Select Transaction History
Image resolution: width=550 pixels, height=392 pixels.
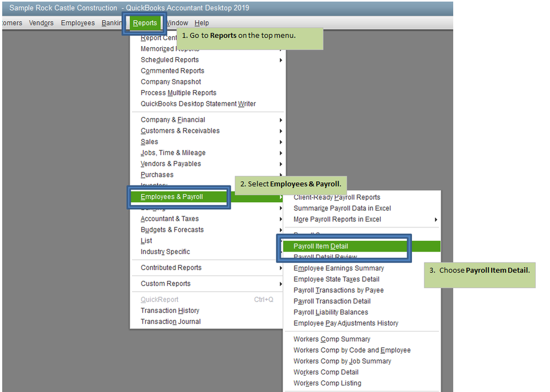click(x=207, y=311)
